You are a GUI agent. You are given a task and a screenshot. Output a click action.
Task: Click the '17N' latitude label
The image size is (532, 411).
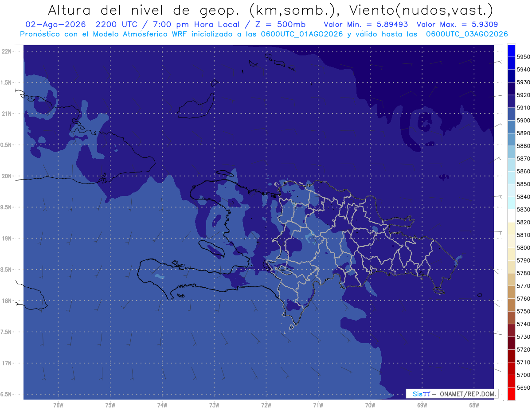(x=8, y=363)
